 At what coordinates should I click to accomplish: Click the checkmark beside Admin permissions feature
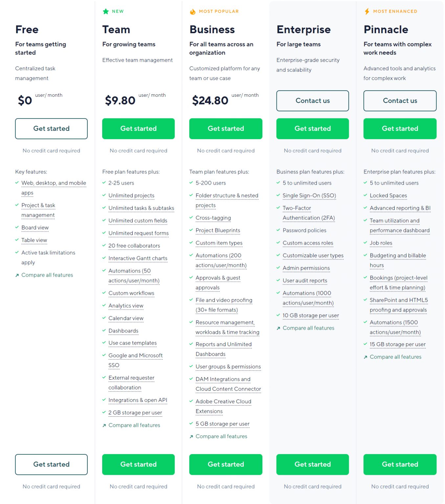point(278,268)
